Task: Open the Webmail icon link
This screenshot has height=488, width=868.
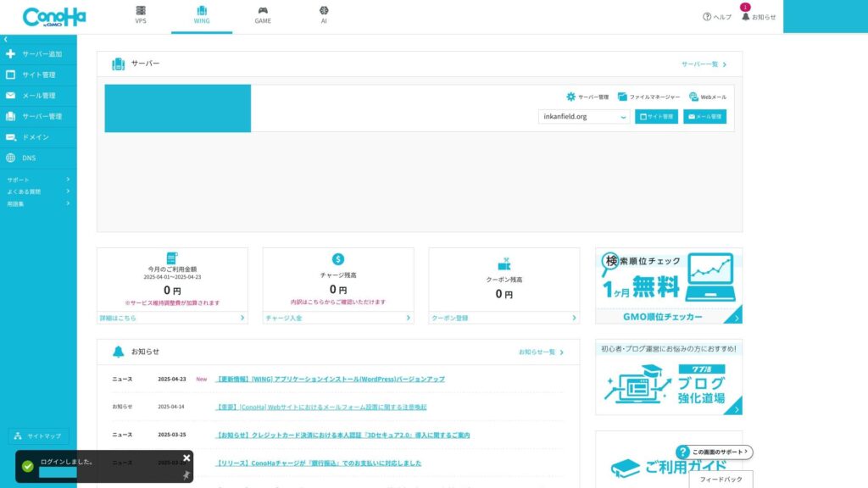Action: click(693, 97)
